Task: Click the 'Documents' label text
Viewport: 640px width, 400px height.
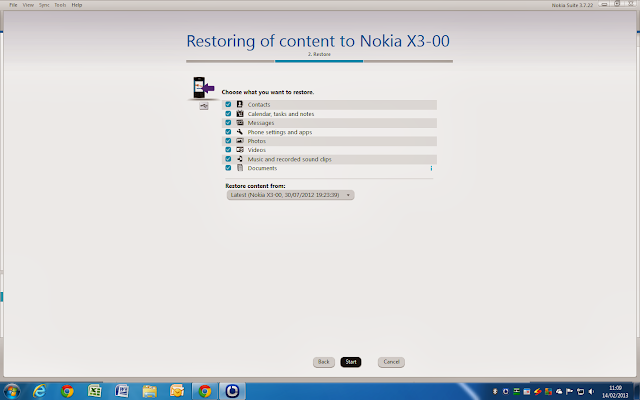Action: point(262,168)
